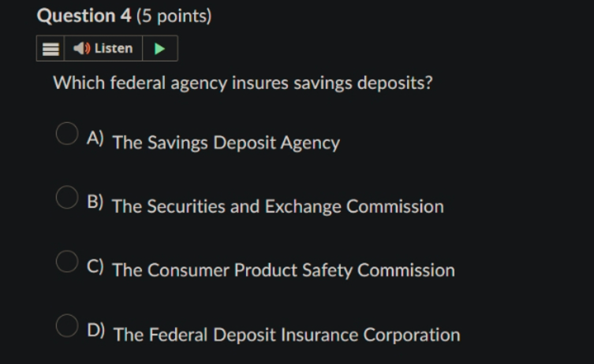Click the Listen text label
The image size is (594, 364).
pyautogui.click(x=114, y=48)
